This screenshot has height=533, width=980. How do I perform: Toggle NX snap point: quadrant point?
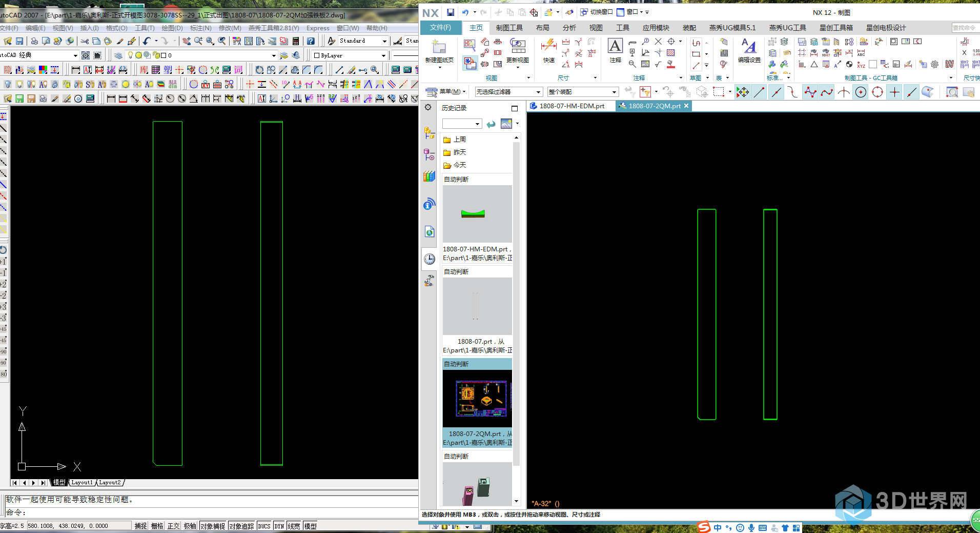click(x=877, y=92)
